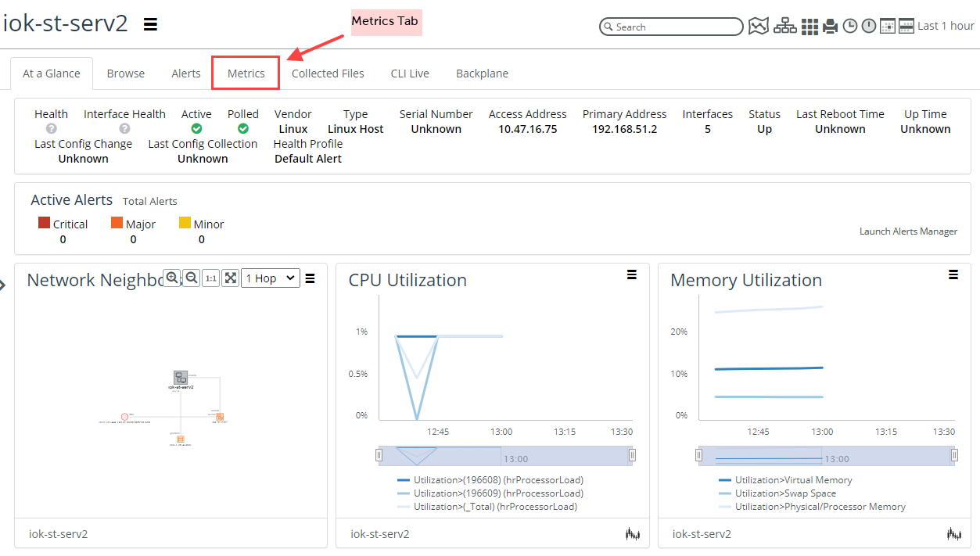Toggle Utilization>Virtual Memory legend series

tap(793, 480)
